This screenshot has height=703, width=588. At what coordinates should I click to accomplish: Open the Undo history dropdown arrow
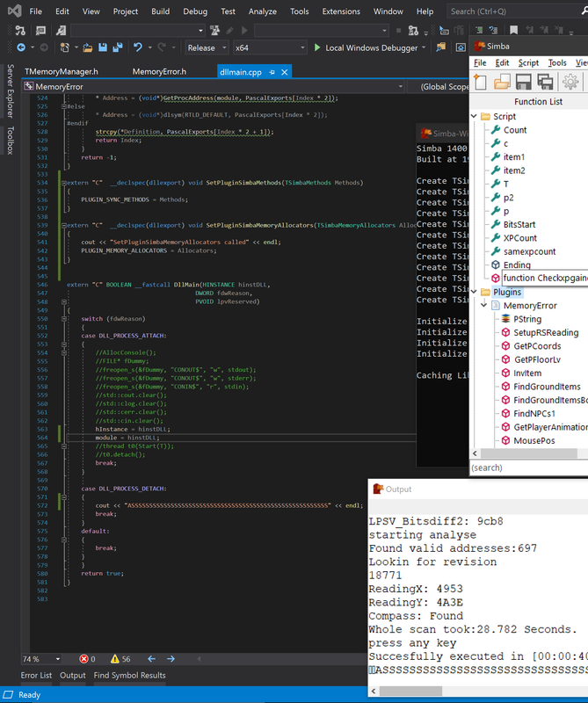coord(149,47)
